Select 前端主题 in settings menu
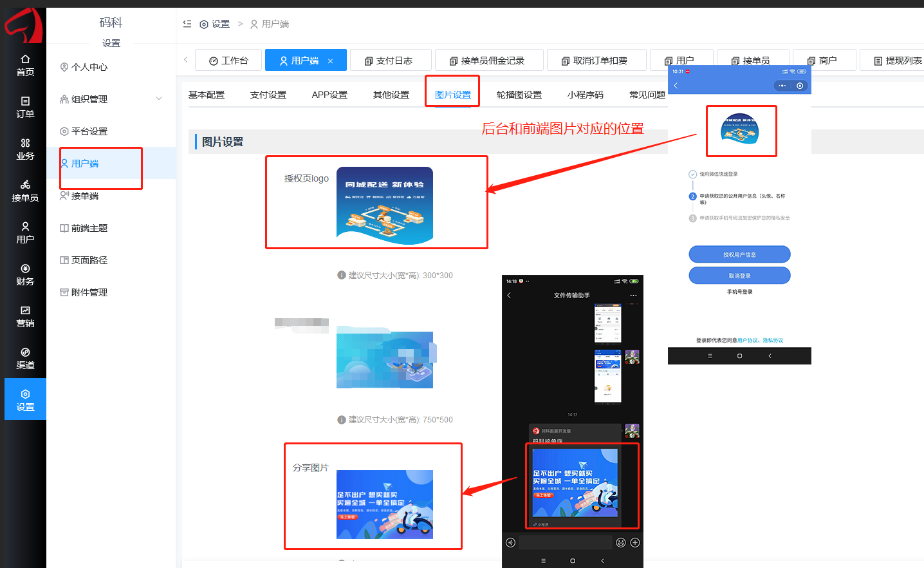 pyautogui.click(x=89, y=228)
